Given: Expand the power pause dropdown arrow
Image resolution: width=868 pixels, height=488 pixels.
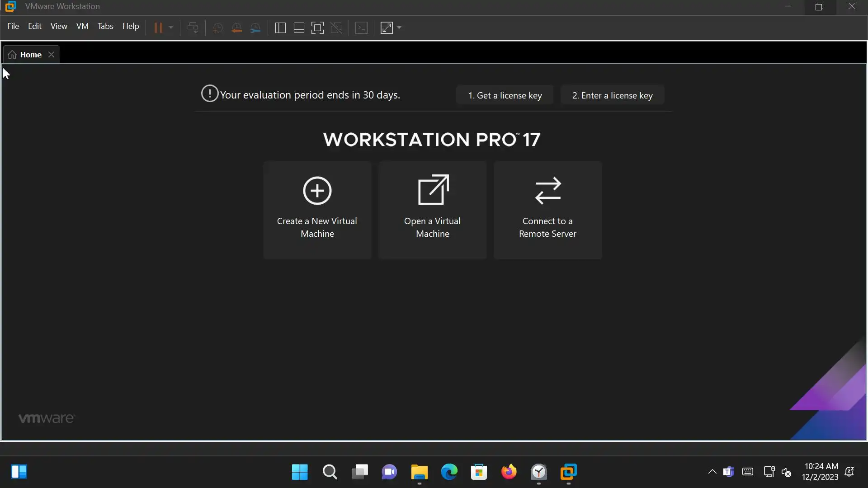Looking at the screenshot, I should pos(171,28).
